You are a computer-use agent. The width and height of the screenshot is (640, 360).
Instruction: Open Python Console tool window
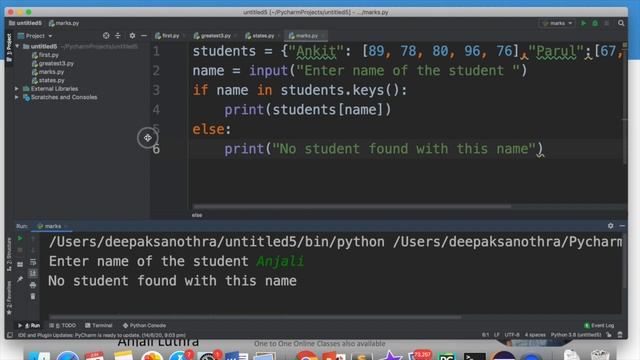[x=144, y=325]
